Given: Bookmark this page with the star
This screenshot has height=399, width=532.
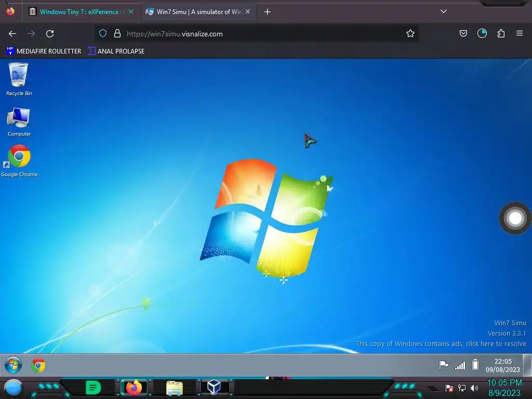Looking at the screenshot, I should click(410, 34).
